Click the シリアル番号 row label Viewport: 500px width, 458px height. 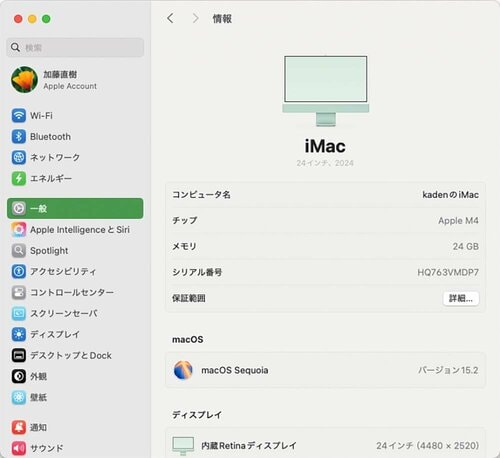click(x=197, y=272)
